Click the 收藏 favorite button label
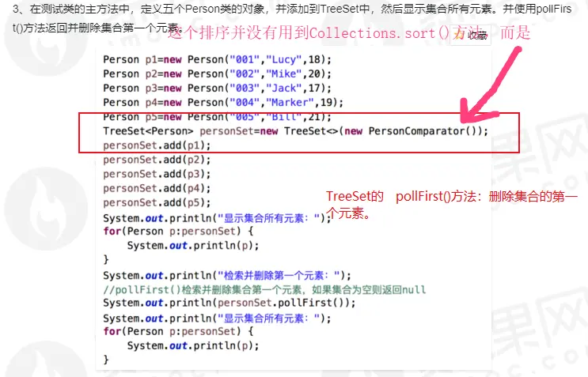The height and width of the screenshot is (377, 588). pyautogui.click(x=477, y=36)
